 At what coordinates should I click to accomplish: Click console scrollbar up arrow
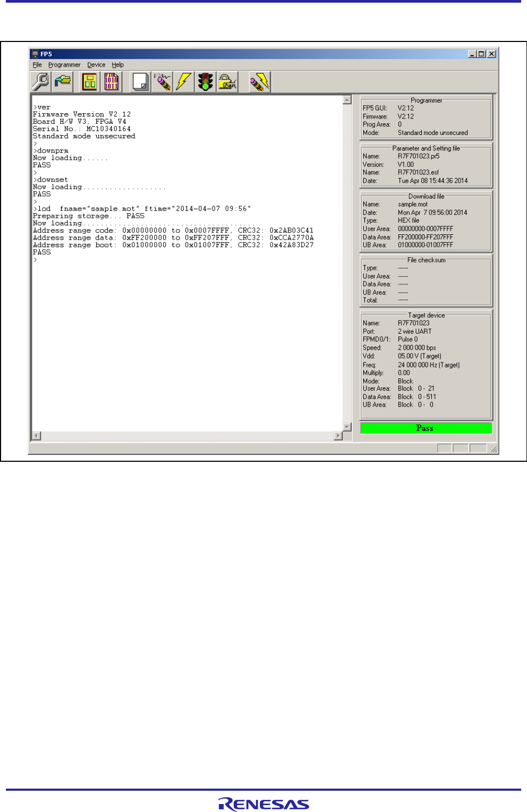click(347, 100)
